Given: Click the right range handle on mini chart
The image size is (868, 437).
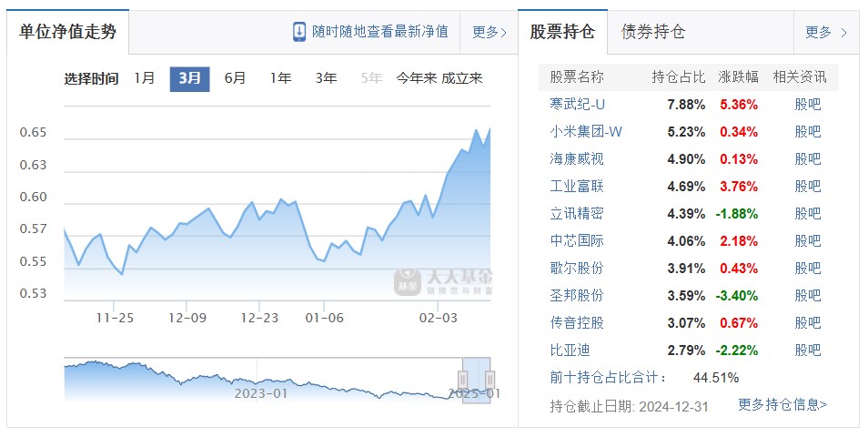Looking at the screenshot, I should 490,379.
